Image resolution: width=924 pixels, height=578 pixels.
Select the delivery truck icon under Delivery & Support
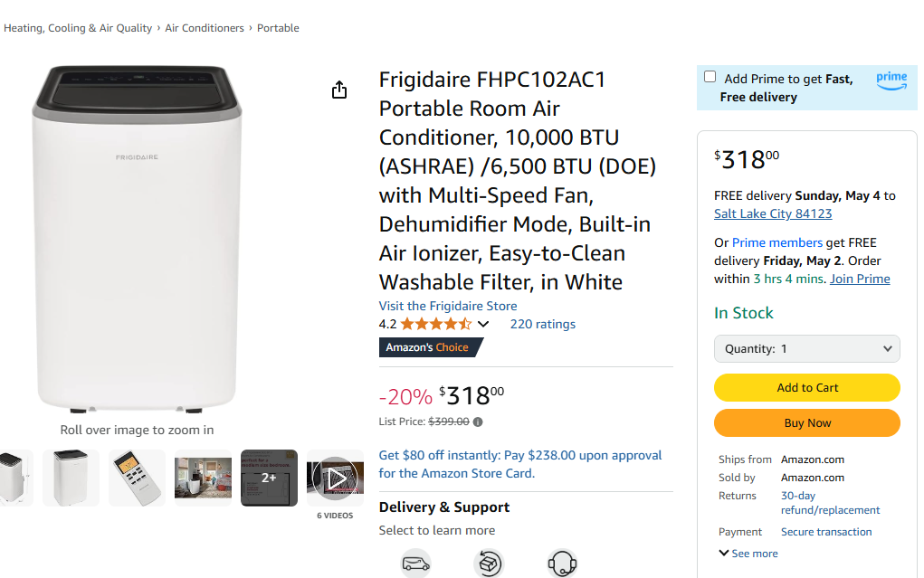click(x=416, y=563)
